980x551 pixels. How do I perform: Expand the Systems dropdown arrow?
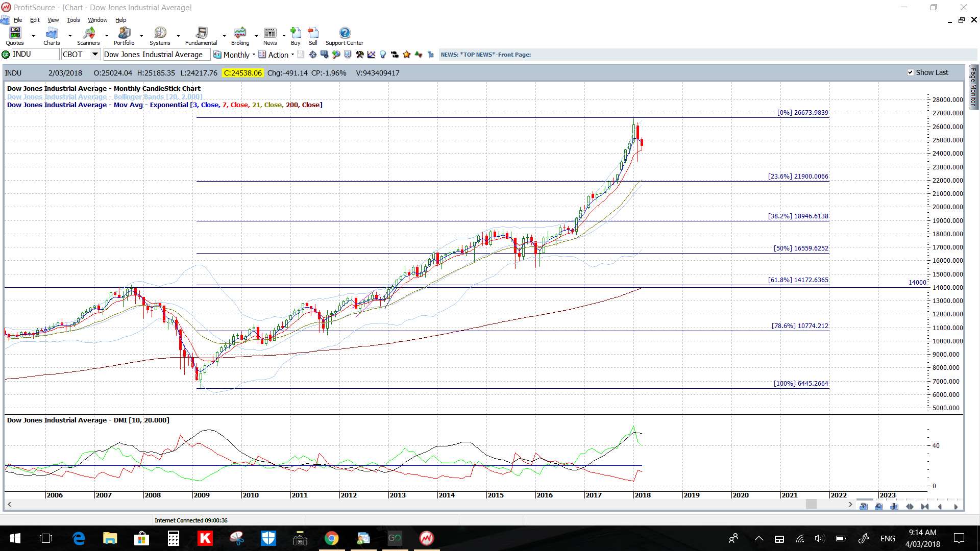pos(178,36)
